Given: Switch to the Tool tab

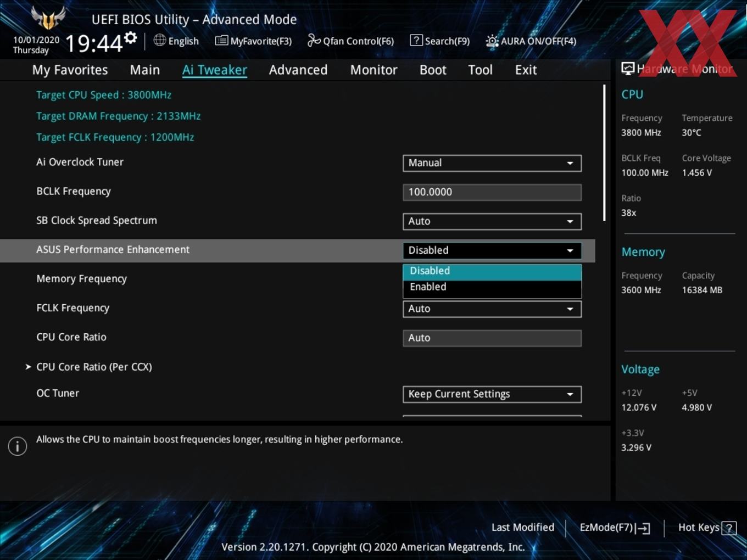Looking at the screenshot, I should (x=480, y=70).
